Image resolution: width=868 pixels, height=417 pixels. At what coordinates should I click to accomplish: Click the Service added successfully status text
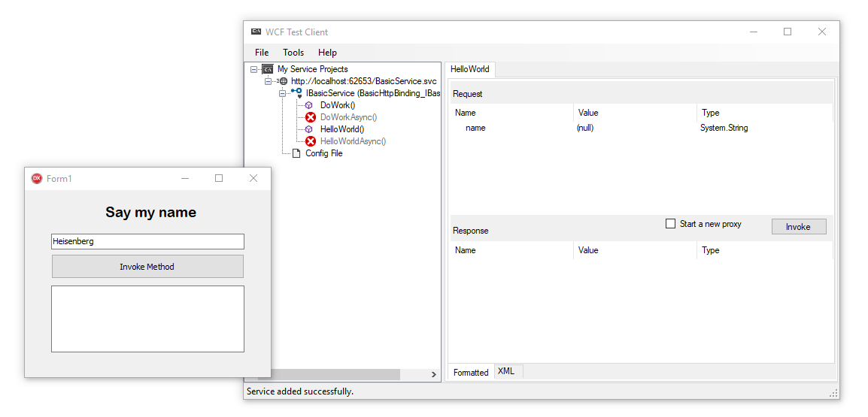point(300,391)
